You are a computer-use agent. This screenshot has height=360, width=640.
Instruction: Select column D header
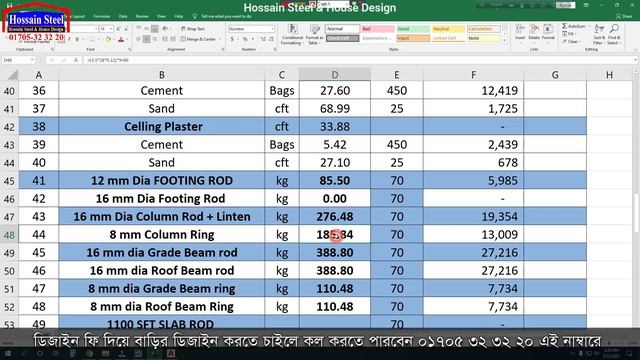[335, 75]
